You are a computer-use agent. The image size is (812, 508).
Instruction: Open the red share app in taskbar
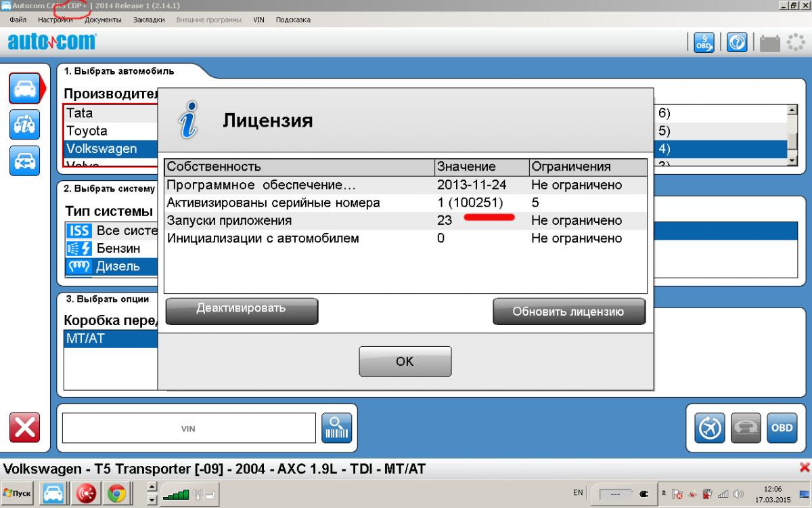(x=85, y=494)
